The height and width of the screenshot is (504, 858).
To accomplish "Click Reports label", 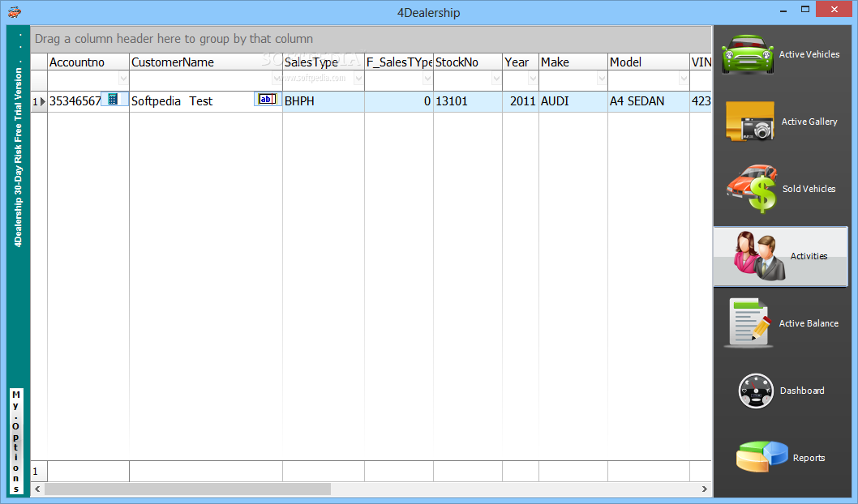I will coord(809,458).
